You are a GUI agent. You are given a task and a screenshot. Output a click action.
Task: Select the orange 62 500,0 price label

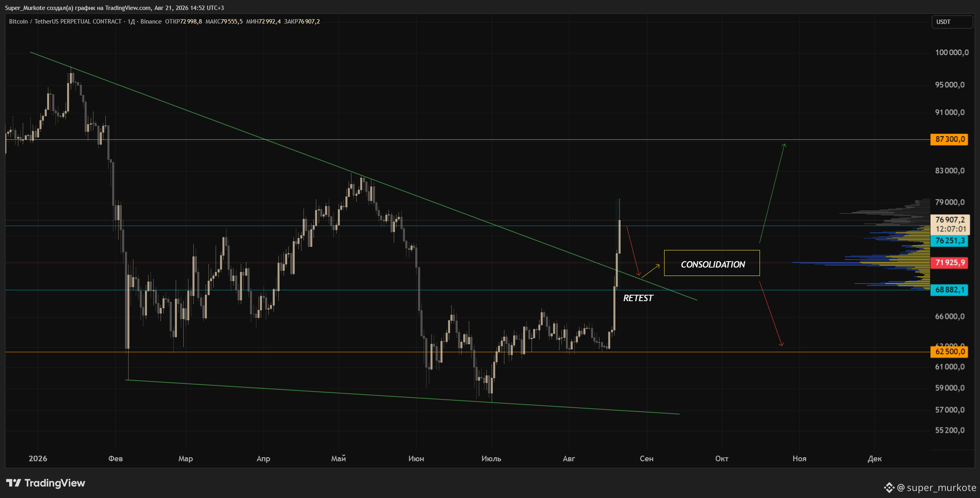click(x=949, y=352)
